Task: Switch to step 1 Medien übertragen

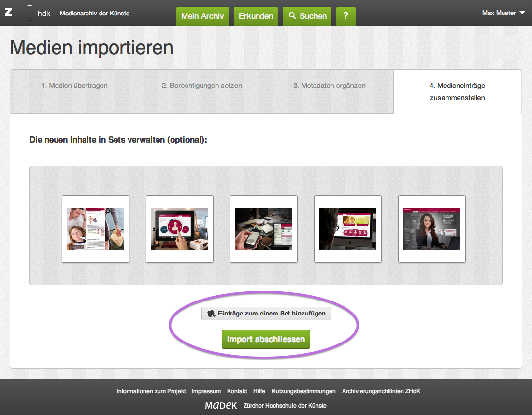Action: [74, 86]
